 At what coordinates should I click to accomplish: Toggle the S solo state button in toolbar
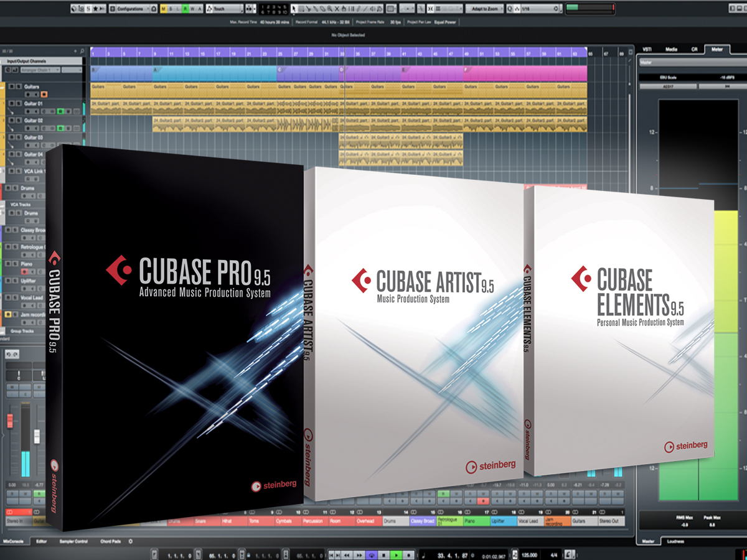(171, 9)
